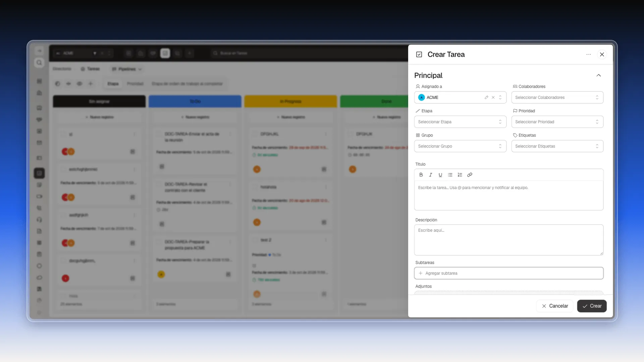Insert link in Titulo editor
The width and height of the screenshot is (644, 362).
pyautogui.click(x=470, y=175)
